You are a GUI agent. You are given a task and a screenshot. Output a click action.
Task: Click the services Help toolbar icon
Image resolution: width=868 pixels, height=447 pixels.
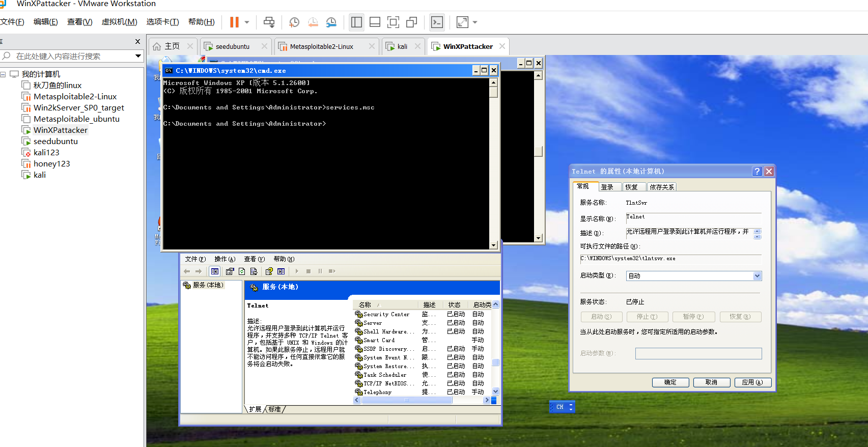coord(269,271)
